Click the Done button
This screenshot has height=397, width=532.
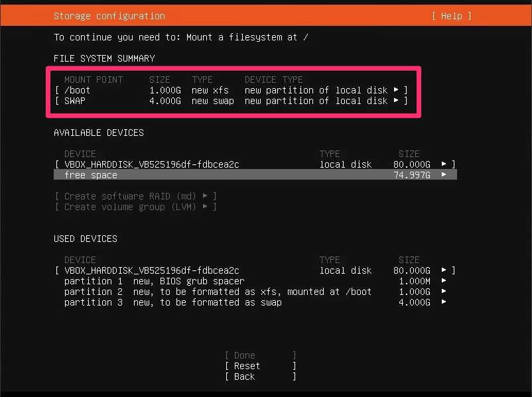pyautogui.click(x=260, y=355)
